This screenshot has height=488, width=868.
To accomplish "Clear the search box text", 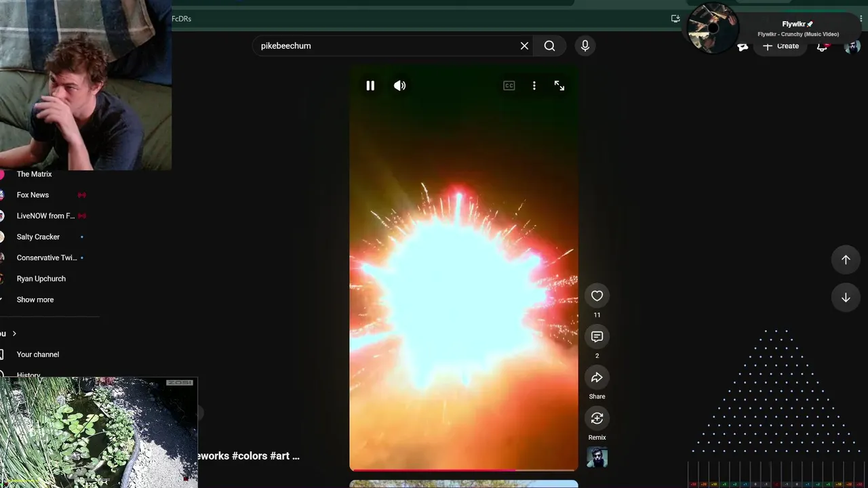I will [524, 46].
